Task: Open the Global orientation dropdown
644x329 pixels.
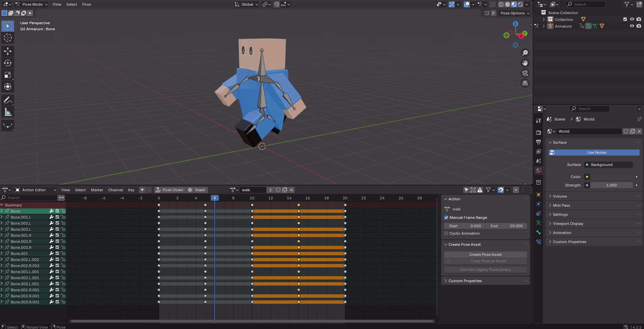Action: (246, 4)
